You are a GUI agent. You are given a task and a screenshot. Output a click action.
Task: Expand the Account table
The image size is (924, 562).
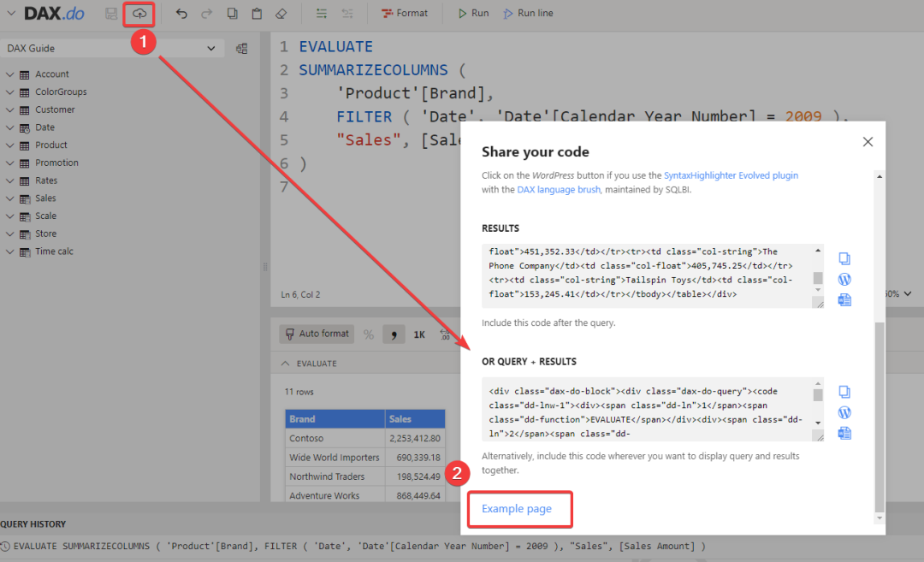tap(10, 74)
